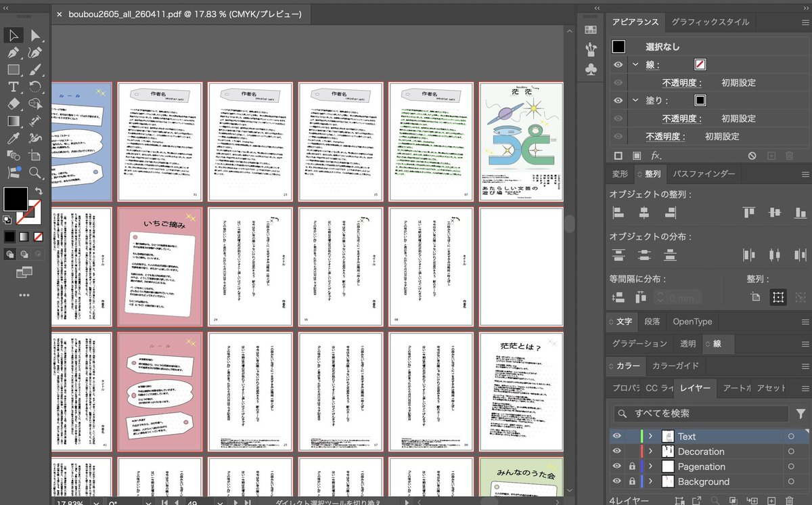The width and height of the screenshot is (812, 505).
Task: Open the clubs symbol panel icon
Action: pos(590,69)
